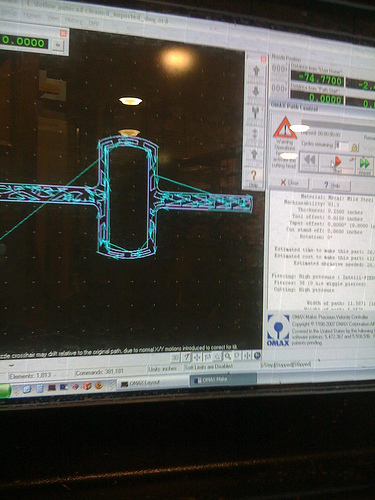Click the question mark Help icon in side panel

[x=254, y=175]
